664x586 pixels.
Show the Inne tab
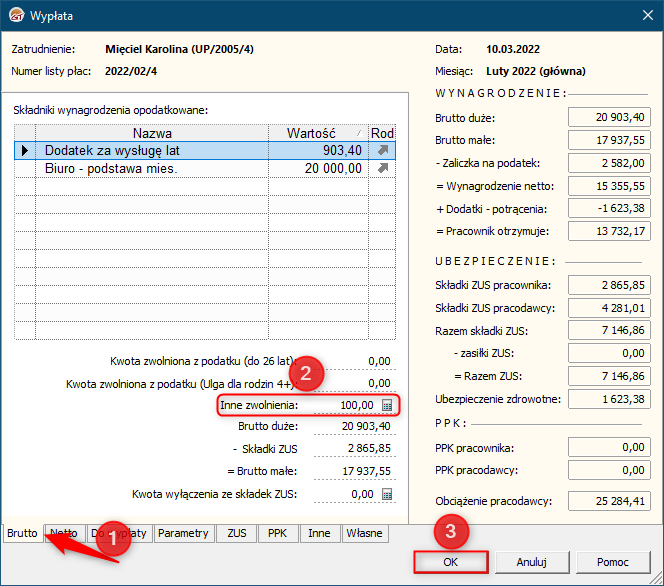click(319, 533)
